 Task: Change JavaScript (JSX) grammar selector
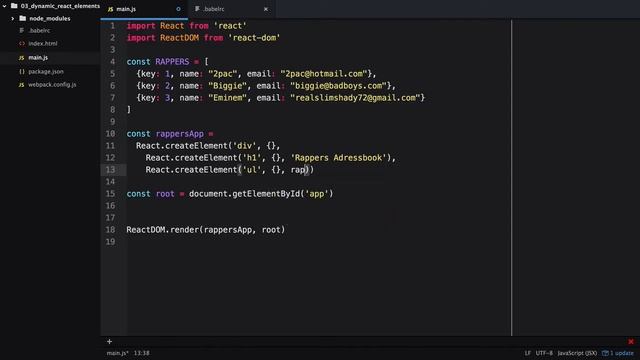point(577,353)
